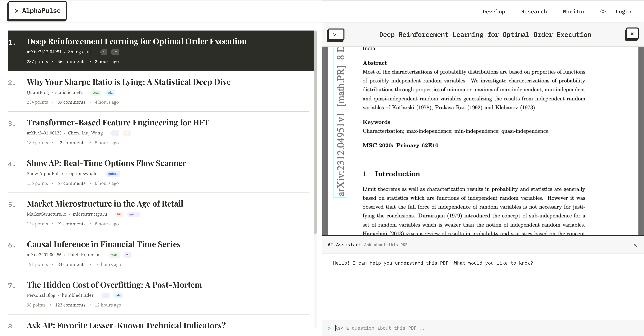View 34 comments on Causal Inference post
Viewport: 644px width, 336px height.
tap(71, 265)
